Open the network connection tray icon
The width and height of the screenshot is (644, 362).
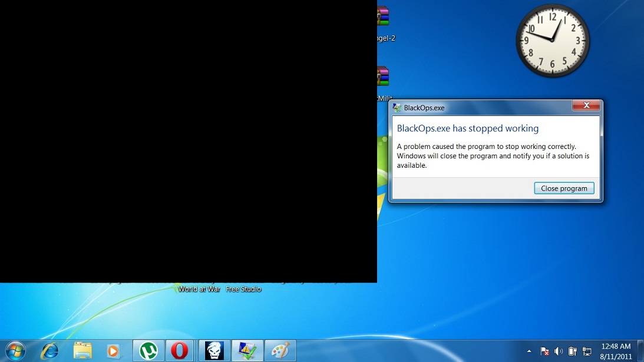[x=587, y=351]
